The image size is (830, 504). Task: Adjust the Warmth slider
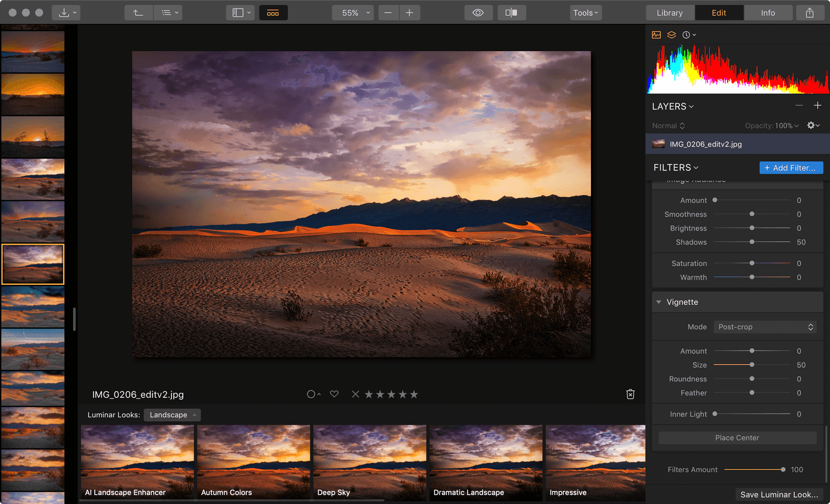tap(752, 277)
